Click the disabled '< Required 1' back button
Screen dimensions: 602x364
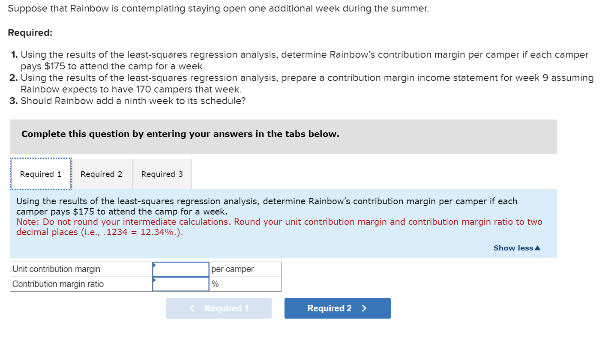219,308
